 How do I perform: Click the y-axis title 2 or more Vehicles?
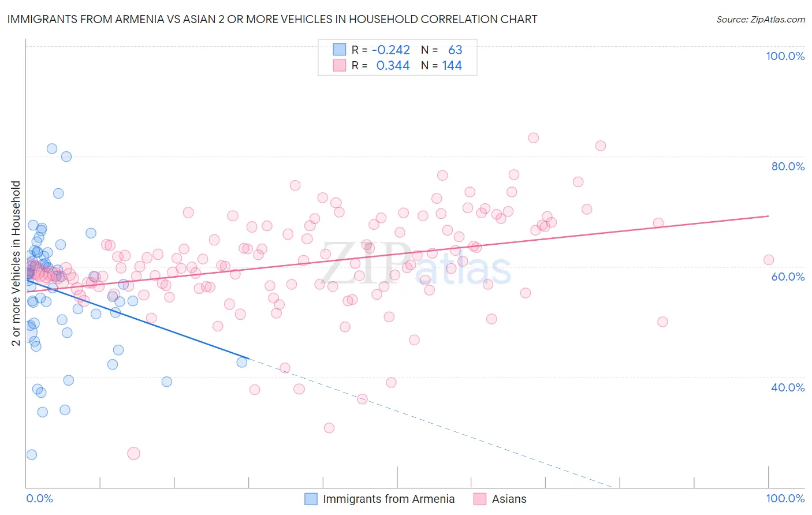point(16,263)
